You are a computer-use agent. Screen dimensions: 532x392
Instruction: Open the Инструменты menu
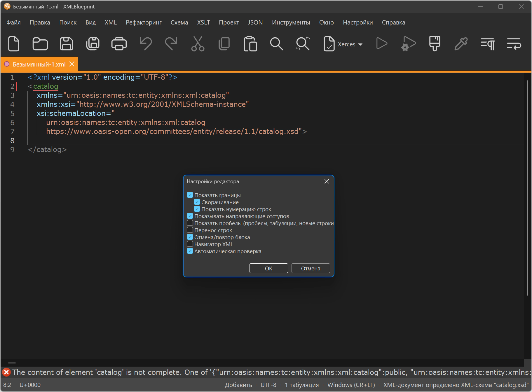click(x=291, y=22)
